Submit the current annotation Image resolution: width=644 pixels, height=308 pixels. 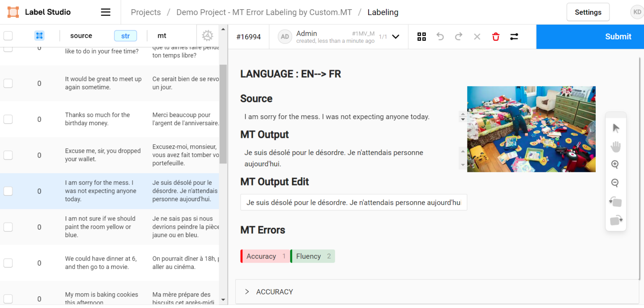pos(618,36)
